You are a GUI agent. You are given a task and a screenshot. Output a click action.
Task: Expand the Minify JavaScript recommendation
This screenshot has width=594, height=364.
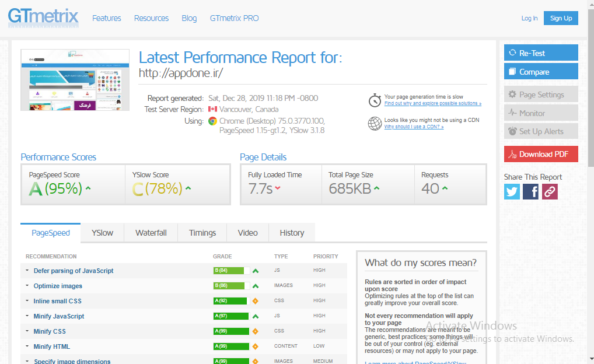pyautogui.click(x=58, y=316)
